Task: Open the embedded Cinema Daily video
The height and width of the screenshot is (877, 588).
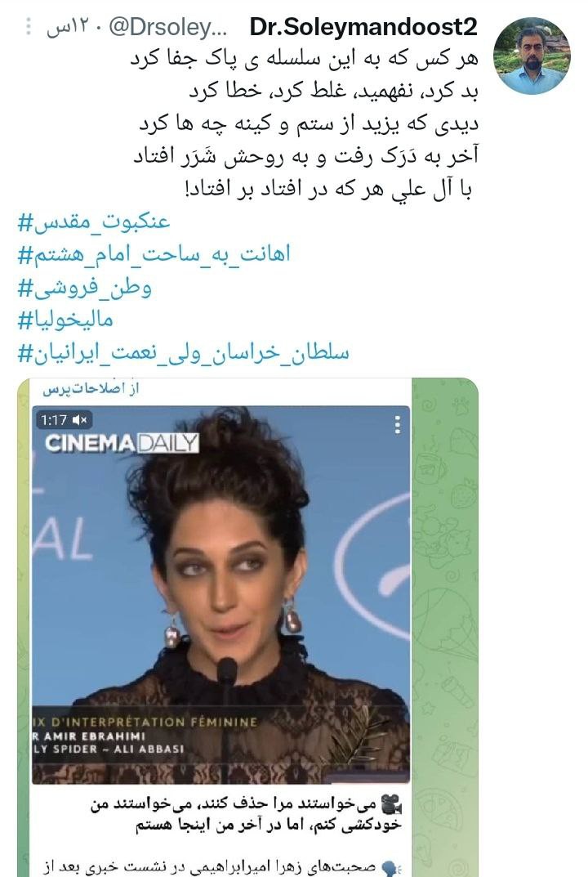Action: 220,594
